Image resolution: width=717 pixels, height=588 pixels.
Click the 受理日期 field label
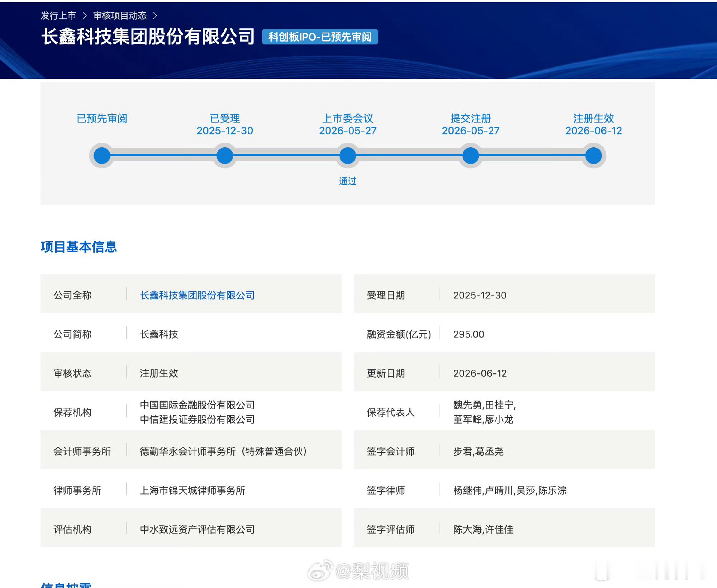[x=386, y=295]
